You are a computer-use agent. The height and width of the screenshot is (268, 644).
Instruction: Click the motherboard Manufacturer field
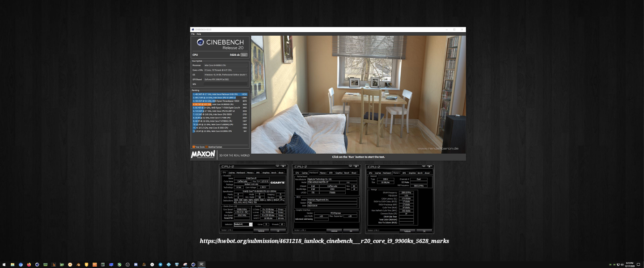tap(332, 179)
